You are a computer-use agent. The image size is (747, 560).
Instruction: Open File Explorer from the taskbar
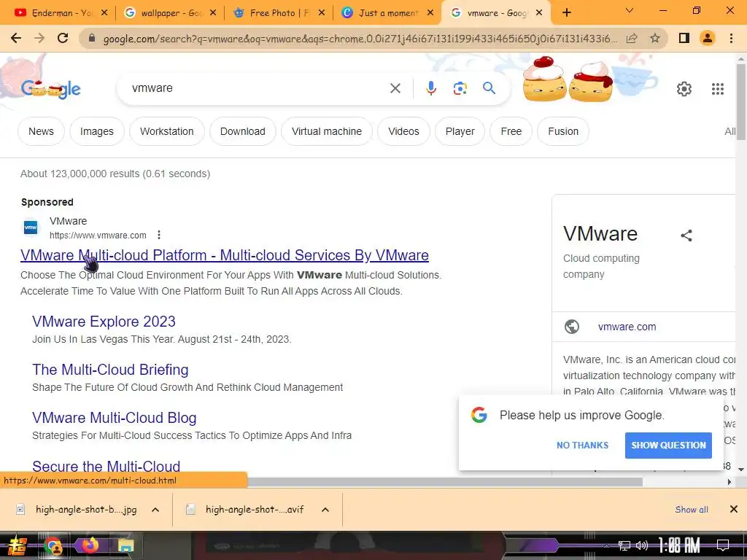click(x=125, y=545)
